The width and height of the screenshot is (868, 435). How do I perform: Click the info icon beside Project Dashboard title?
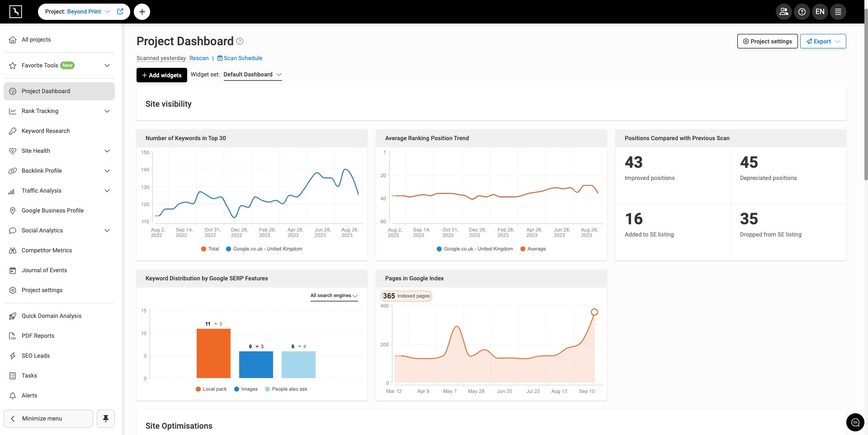(240, 42)
